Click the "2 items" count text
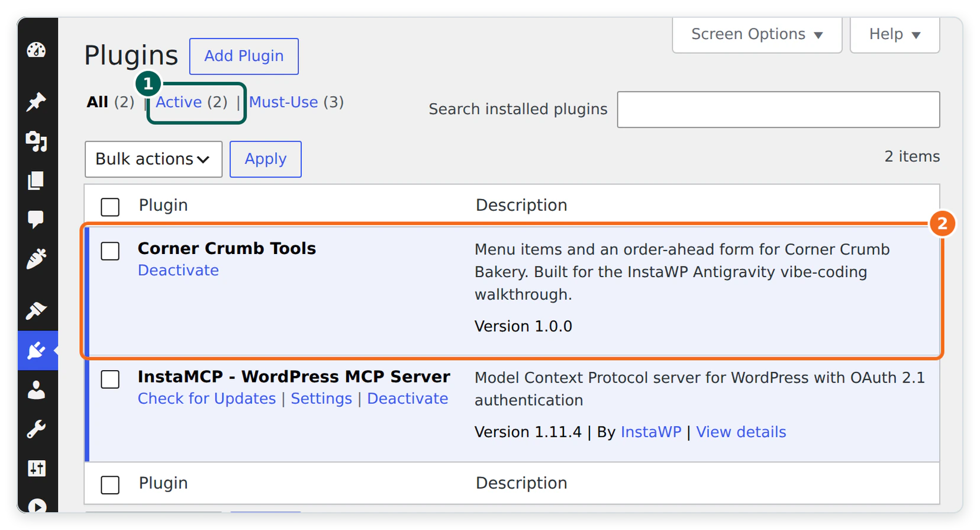Image resolution: width=980 pixels, height=530 pixels. (x=912, y=156)
